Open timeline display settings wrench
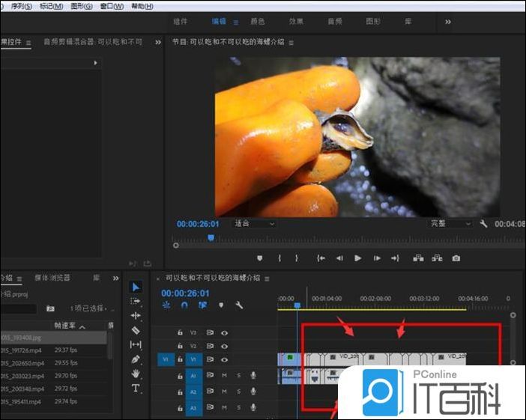The width and height of the screenshot is (526, 420). coord(239,305)
